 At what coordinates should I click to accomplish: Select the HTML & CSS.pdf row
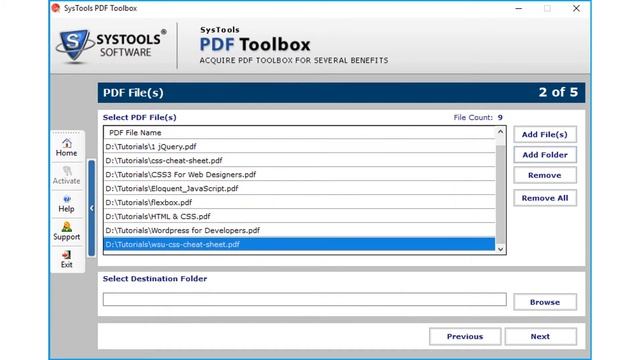pyautogui.click(x=300, y=216)
